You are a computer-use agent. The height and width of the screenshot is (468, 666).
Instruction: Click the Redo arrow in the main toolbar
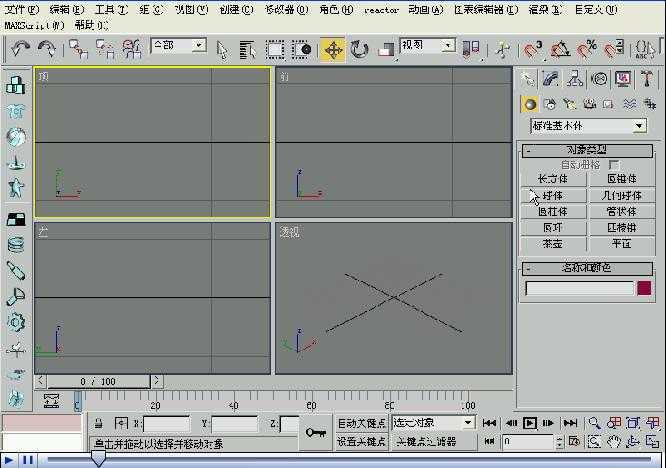coord(46,49)
